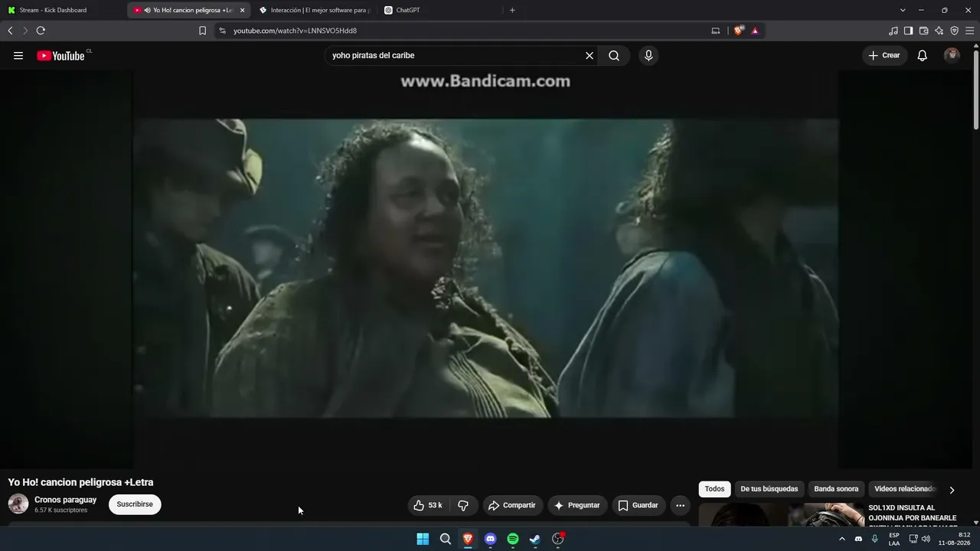This screenshot has width=980, height=551.
Task: Open the Brave Rewards triangle icon
Action: pos(755,31)
